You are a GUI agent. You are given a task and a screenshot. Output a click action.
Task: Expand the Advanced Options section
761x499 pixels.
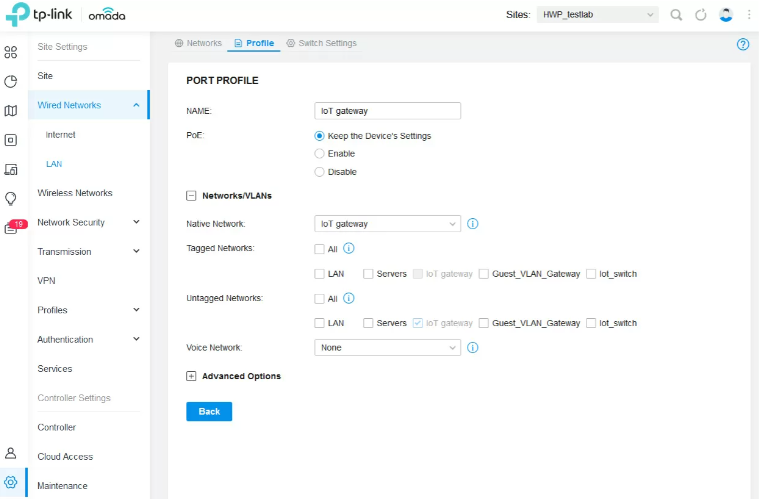191,376
